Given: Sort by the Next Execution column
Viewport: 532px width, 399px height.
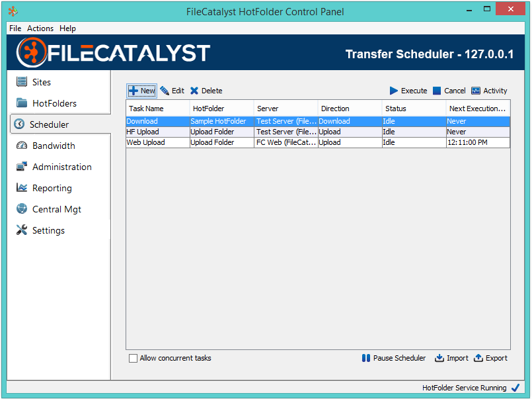Looking at the screenshot, I should pos(473,109).
